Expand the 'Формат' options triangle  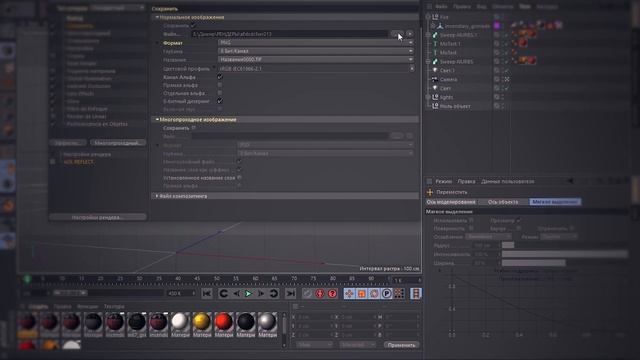tap(157, 43)
